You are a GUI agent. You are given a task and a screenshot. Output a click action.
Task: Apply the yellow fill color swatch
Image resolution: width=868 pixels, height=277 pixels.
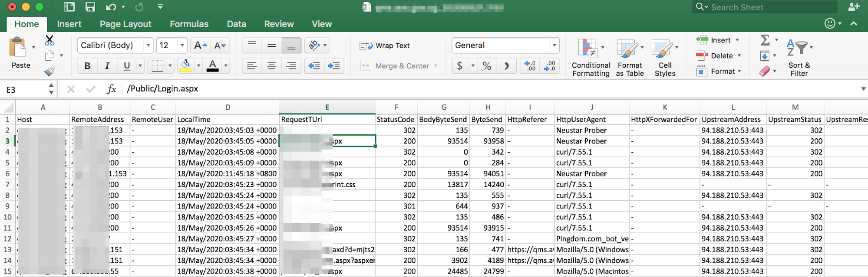point(185,66)
